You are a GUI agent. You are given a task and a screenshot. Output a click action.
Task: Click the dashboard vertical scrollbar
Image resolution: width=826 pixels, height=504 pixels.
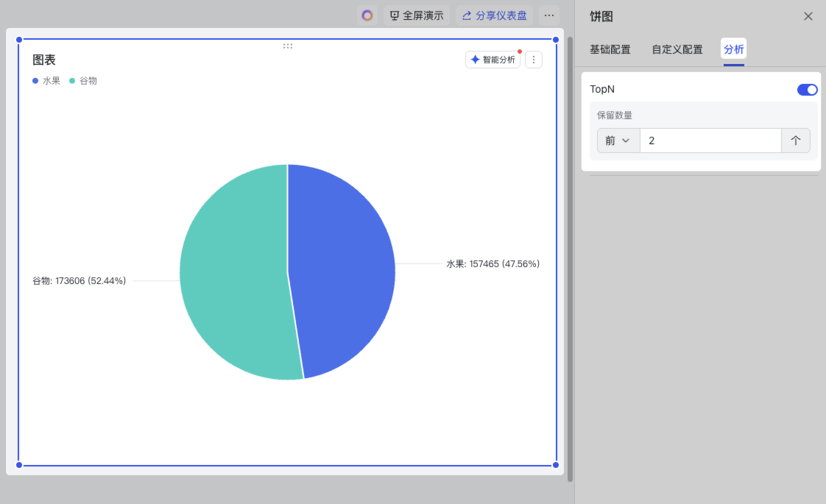tap(570, 258)
